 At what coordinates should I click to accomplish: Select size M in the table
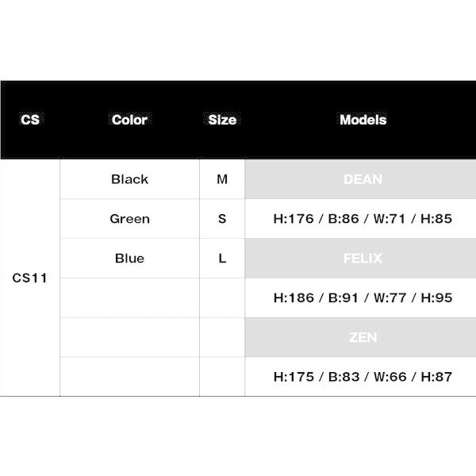pyautogui.click(x=222, y=179)
